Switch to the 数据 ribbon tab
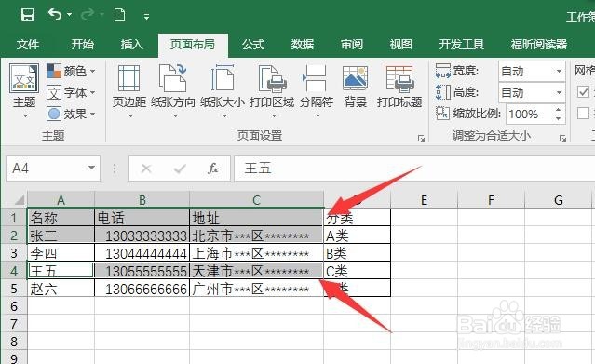Screen dimensions: 595x364 pos(303,44)
